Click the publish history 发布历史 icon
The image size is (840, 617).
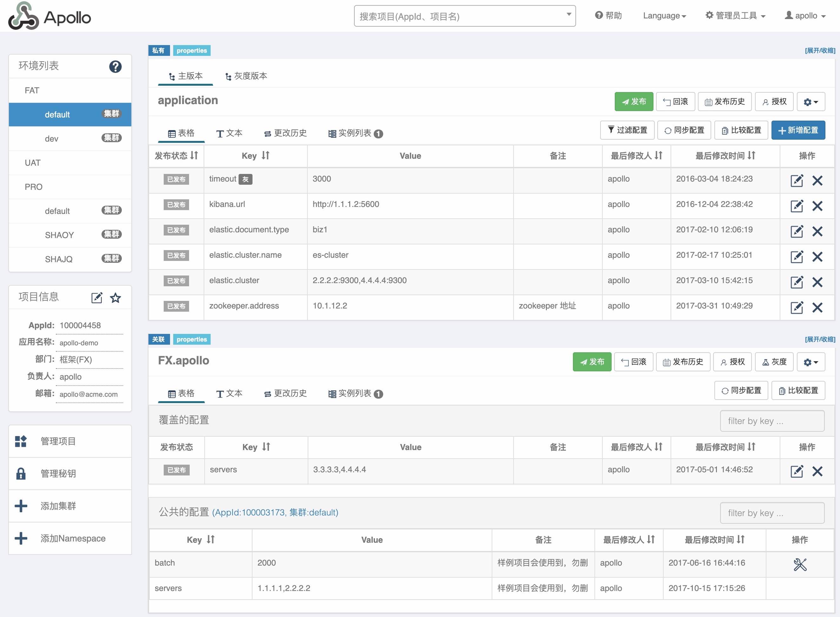(725, 101)
